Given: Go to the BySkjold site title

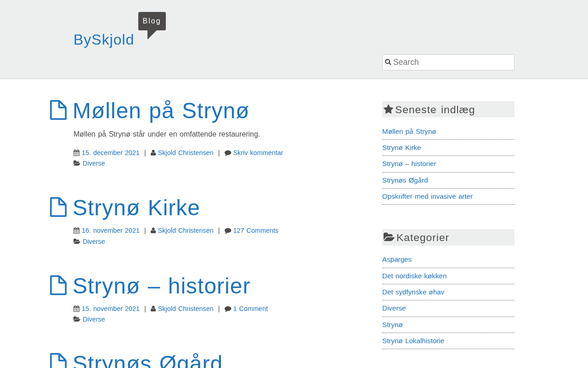Looking at the screenshot, I should pyautogui.click(x=104, y=40).
